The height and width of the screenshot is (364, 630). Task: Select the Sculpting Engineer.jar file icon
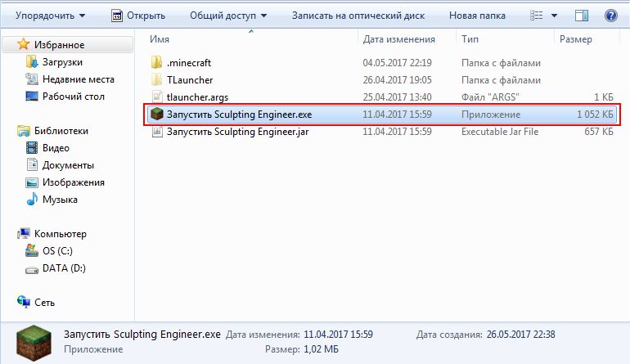pos(158,132)
